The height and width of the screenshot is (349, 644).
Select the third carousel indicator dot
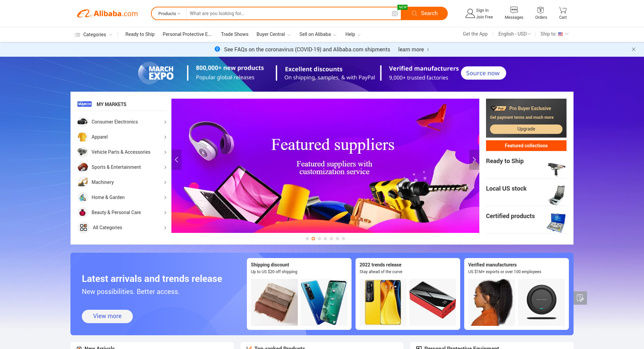tap(319, 239)
